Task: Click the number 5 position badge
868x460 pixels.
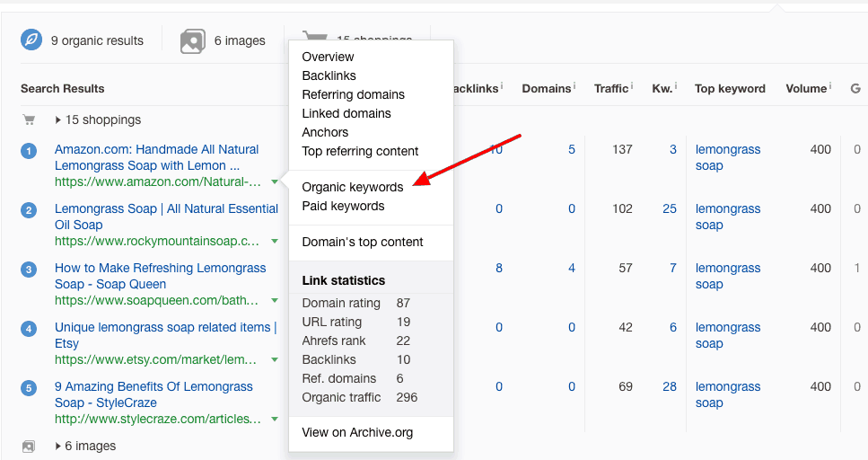Action: pyautogui.click(x=29, y=387)
